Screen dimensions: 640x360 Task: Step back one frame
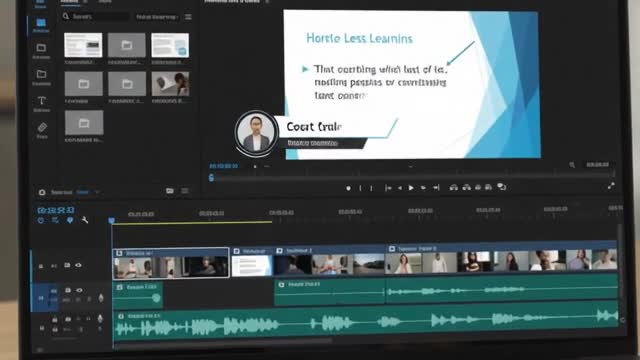[x=400, y=188]
